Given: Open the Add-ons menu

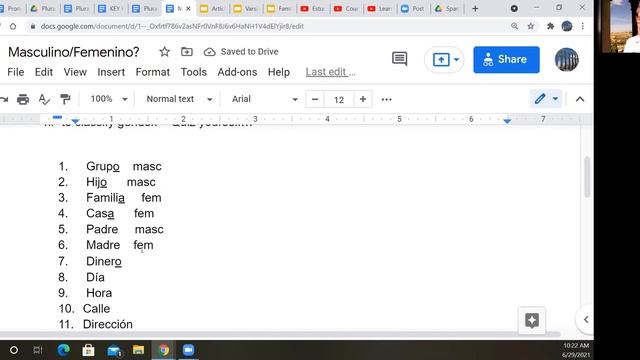Looking at the screenshot, I should [x=237, y=72].
